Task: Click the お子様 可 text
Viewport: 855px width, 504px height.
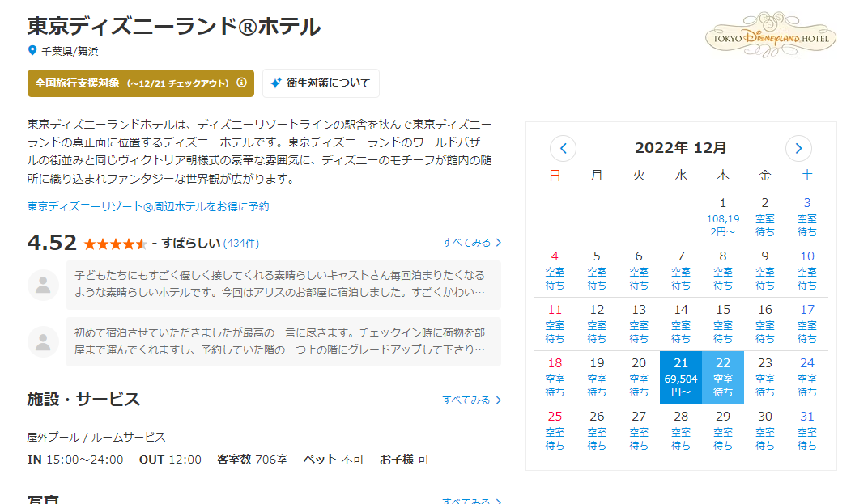Action: coord(404,460)
